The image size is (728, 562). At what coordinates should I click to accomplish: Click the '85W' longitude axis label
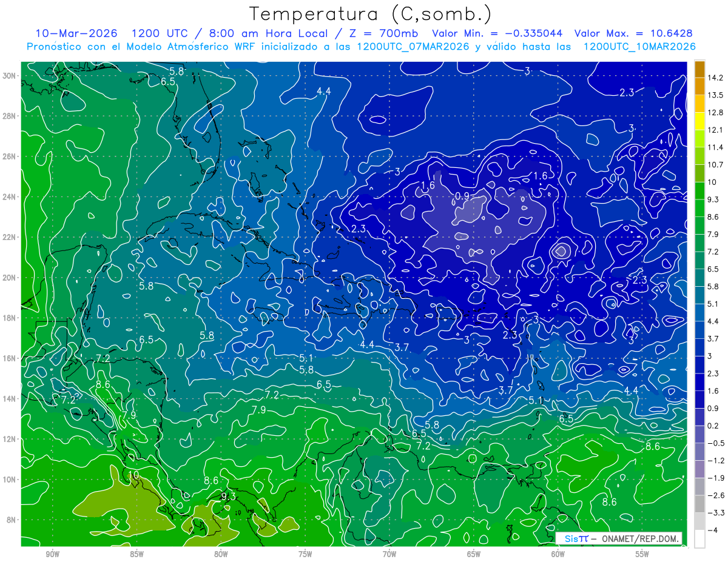pyautogui.click(x=136, y=554)
